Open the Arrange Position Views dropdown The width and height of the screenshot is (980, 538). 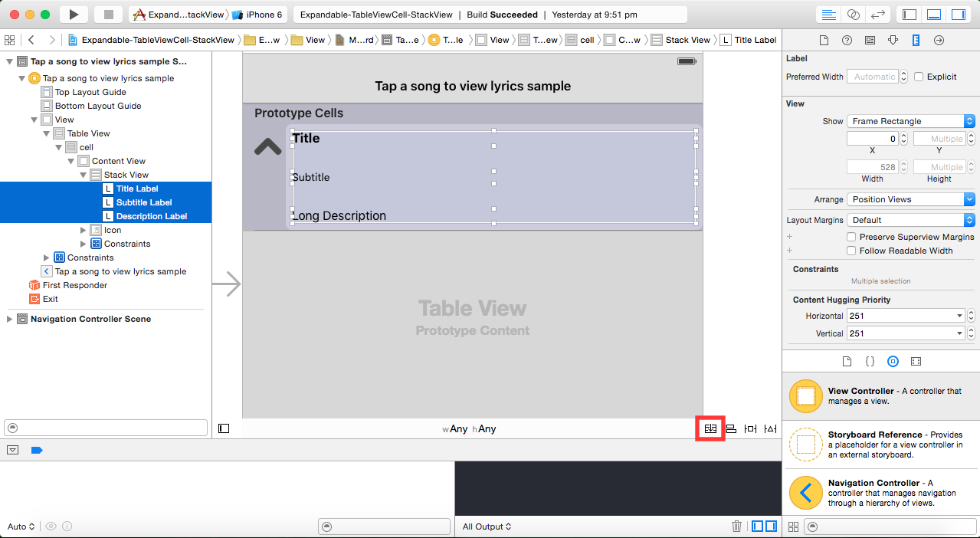[x=910, y=199]
